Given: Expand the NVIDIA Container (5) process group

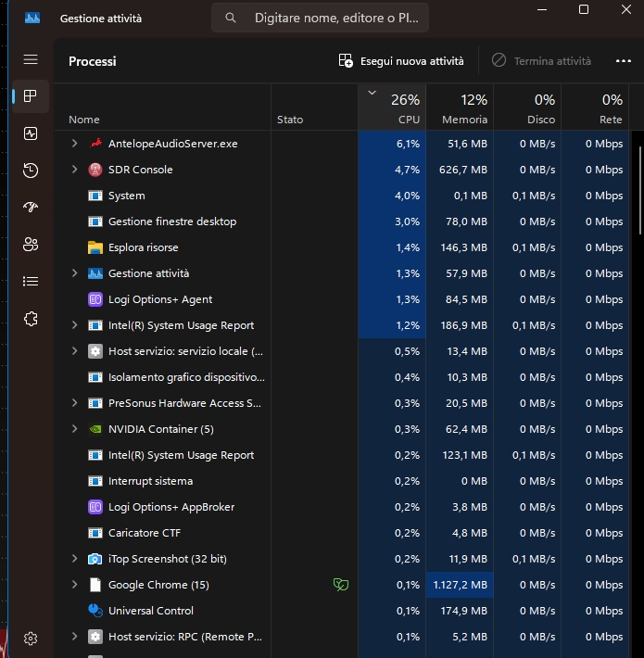Looking at the screenshot, I should 75,429.
